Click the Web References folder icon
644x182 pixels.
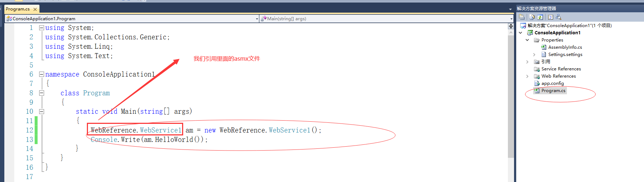click(537, 76)
